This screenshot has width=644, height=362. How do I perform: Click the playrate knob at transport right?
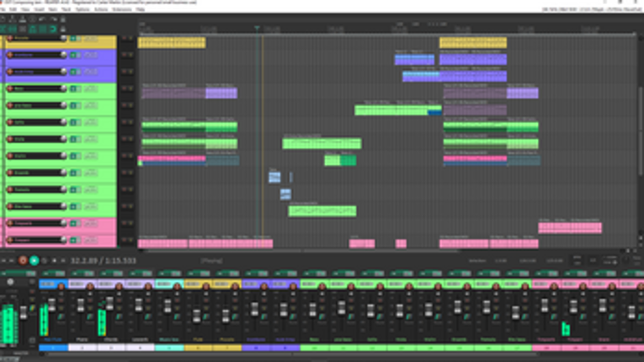point(626,260)
